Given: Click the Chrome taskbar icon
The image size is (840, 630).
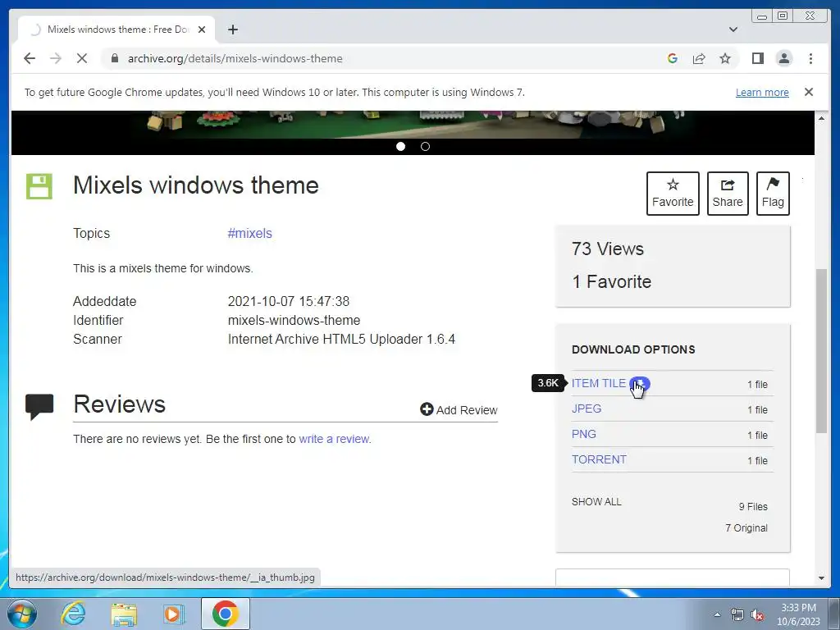Looking at the screenshot, I should 225,614.
